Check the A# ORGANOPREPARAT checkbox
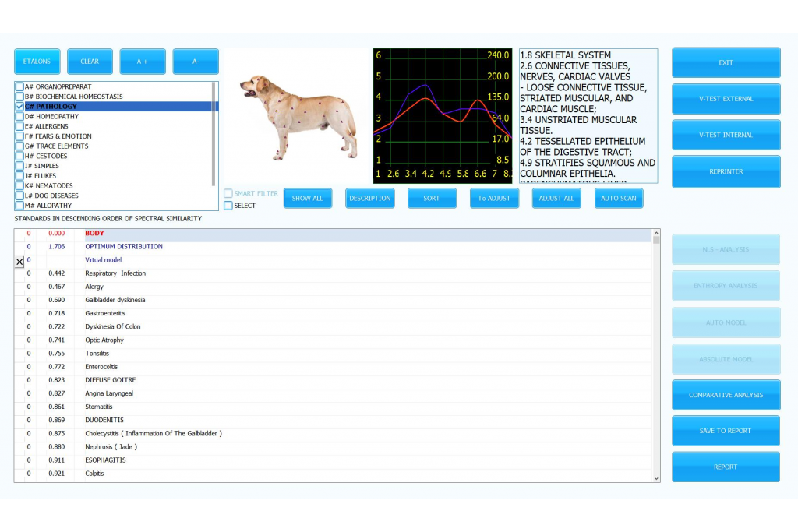Screen dimensions: 798x532 [19, 86]
